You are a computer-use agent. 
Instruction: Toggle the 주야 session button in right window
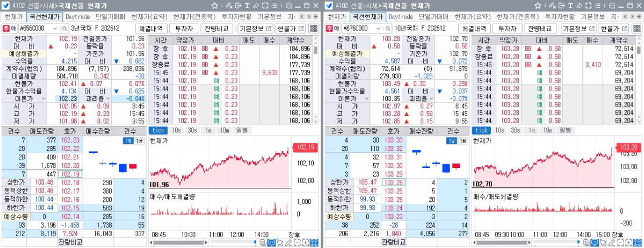click(x=334, y=29)
